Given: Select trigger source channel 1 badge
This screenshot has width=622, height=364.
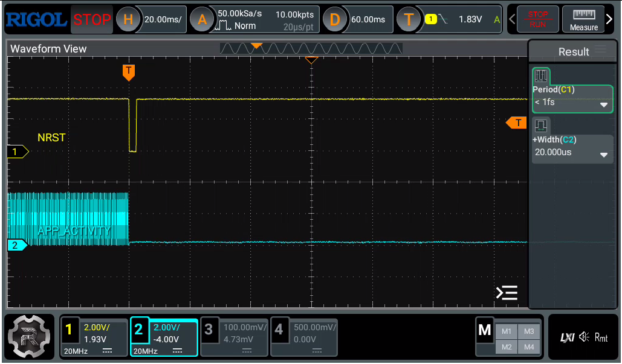Looking at the screenshot, I should (x=431, y=19).
